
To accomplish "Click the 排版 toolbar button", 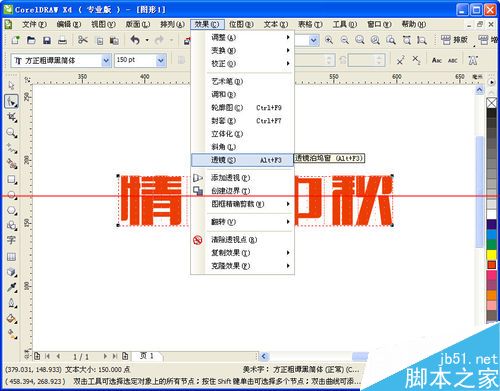I will click(454, 40).
